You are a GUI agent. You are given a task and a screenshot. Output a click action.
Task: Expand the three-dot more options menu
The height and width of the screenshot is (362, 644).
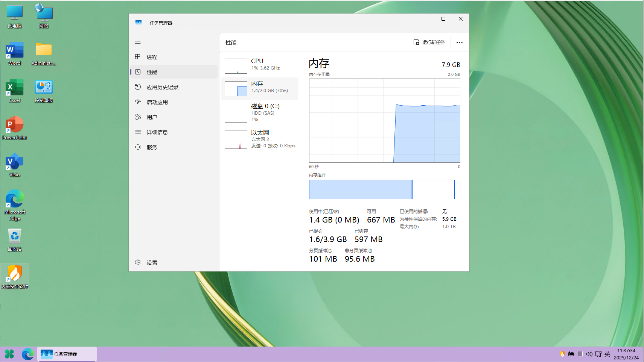coord(459,42)
